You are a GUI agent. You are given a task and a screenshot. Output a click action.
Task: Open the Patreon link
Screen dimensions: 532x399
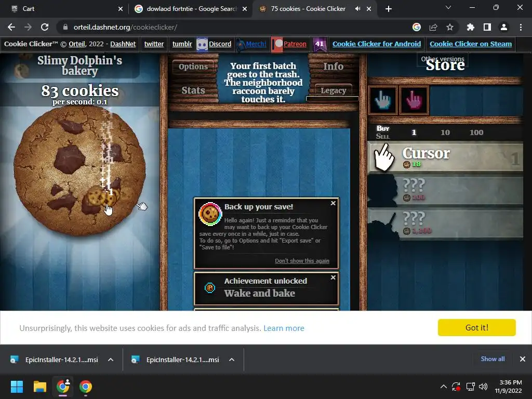(x=295, y=44)
